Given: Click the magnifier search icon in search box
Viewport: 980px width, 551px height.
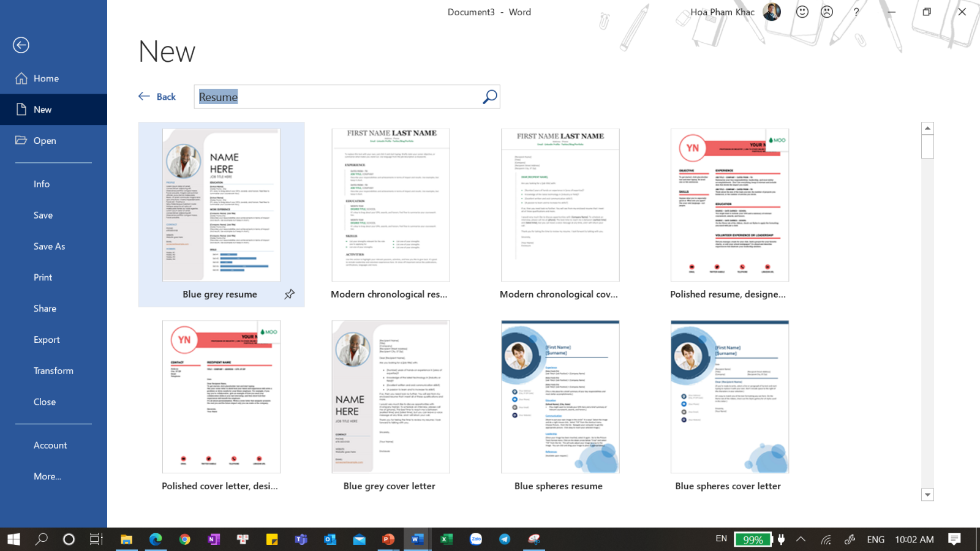Looking at the screenshot, I should pos(490,97).
